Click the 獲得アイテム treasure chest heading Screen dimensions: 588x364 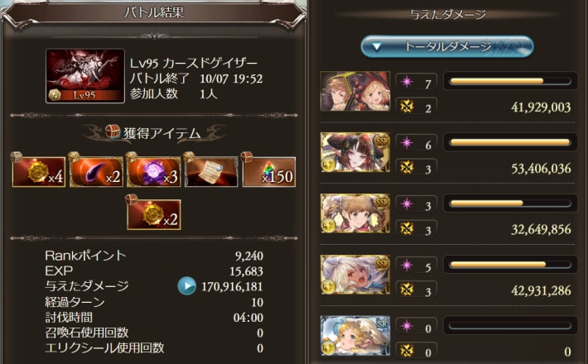(x=154, y=133)
